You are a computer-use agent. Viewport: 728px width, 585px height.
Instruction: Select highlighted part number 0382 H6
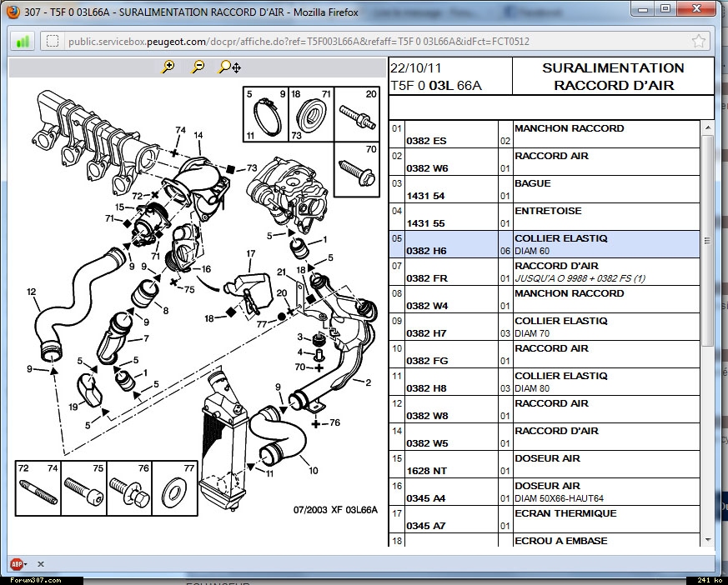click(426, 251)
